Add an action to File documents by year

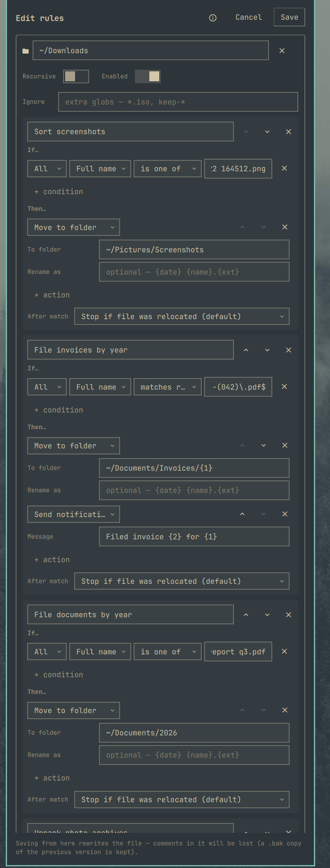coord(52,778)
